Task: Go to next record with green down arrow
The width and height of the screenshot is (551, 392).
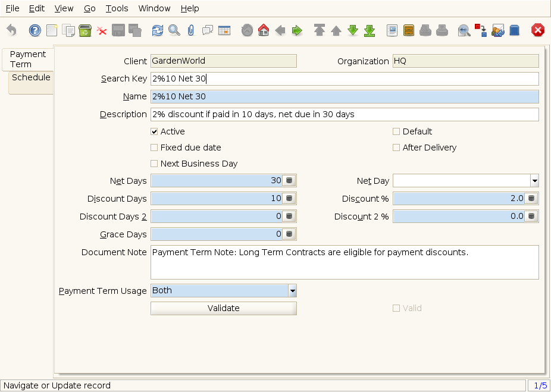Action: pyautogui.click(x=353, y=30)
